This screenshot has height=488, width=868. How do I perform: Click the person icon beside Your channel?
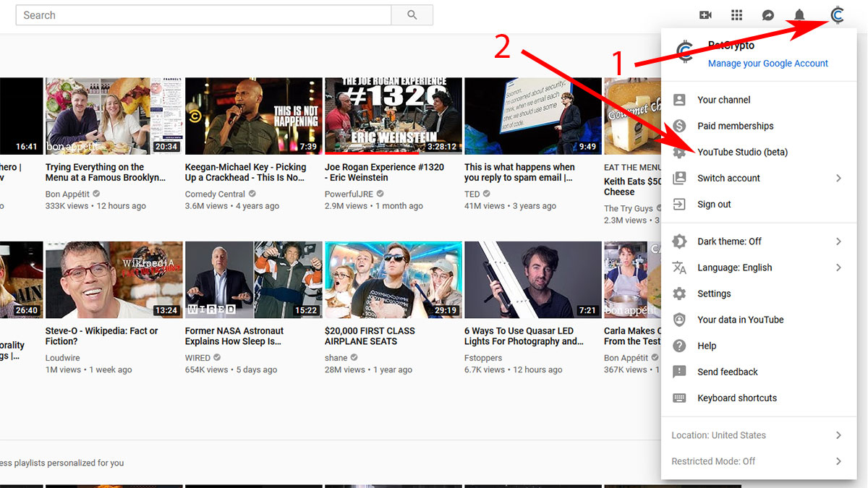[x=679, y=100]
